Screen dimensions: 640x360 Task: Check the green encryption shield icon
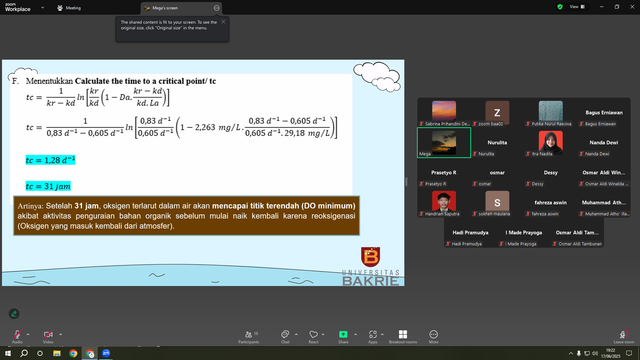coord(560,7)
